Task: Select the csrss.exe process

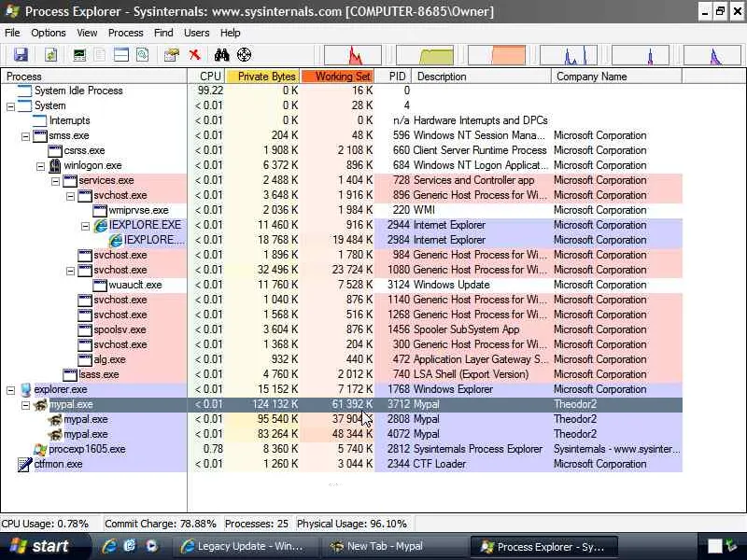Action: (342, 150)
